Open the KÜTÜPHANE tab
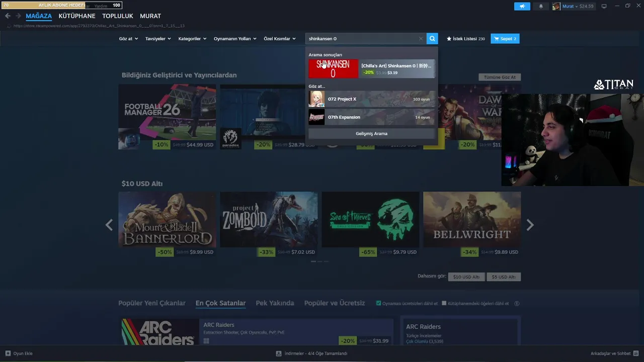Screen dimensions: 644x362 77,16
